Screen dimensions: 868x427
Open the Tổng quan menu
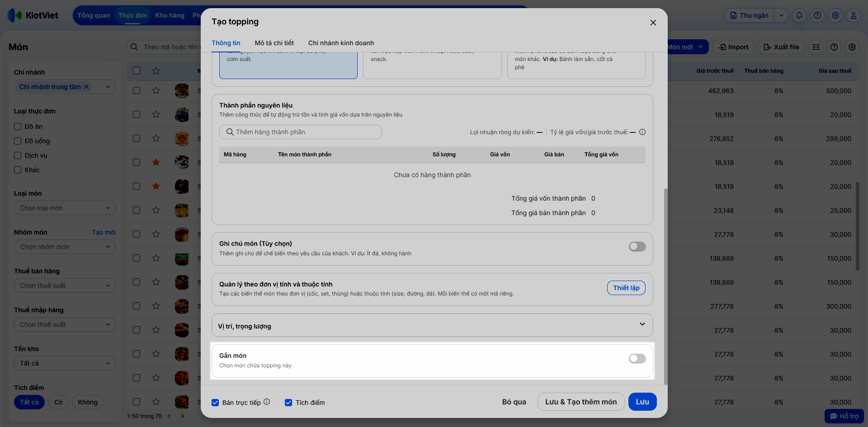click(x=94, y=15)
